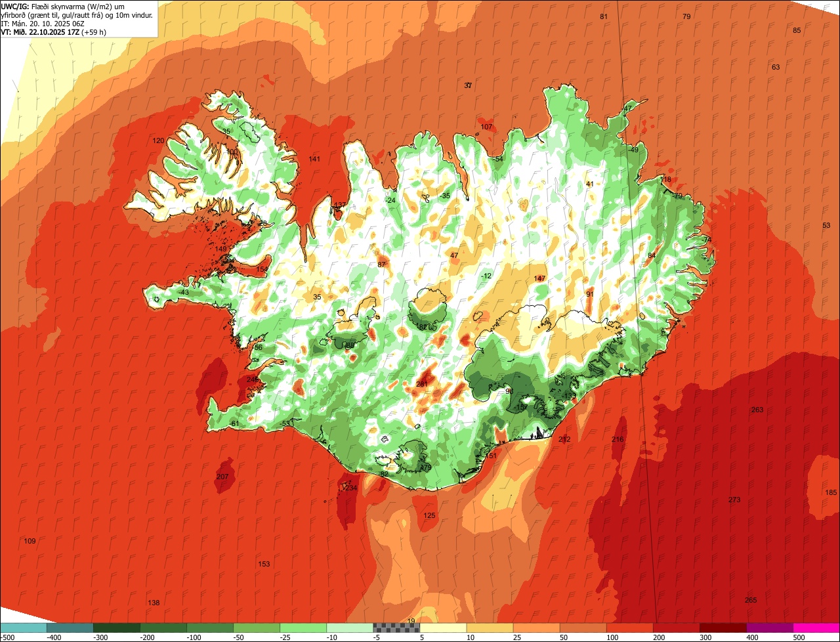Click the negative value -12
840x642 pixels.
click(x=485, y=276)
